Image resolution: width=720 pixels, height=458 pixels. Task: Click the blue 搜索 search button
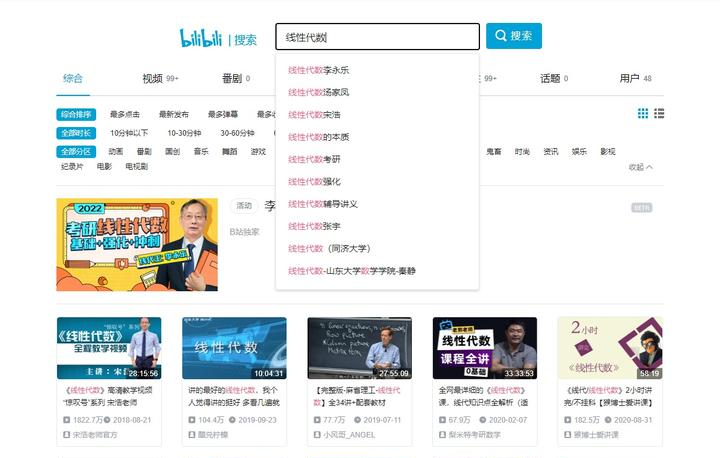click(514, 36)
